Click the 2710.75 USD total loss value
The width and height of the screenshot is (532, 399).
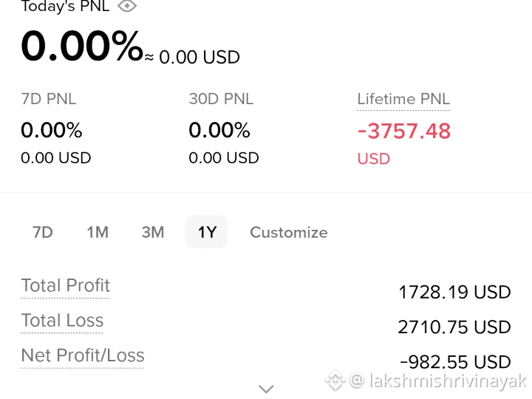point(454,327)
